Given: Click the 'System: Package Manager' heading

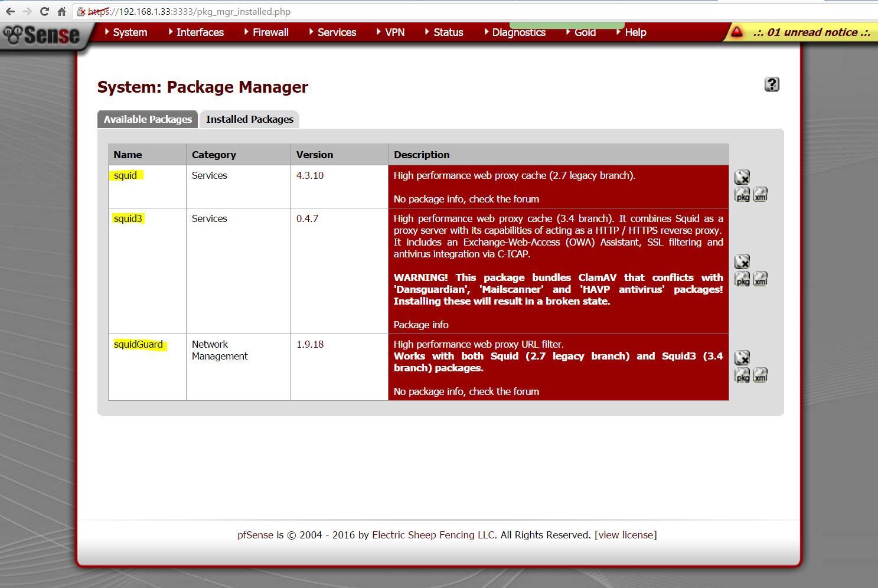Looking at the screenshot, I should (x=203, y=87).
